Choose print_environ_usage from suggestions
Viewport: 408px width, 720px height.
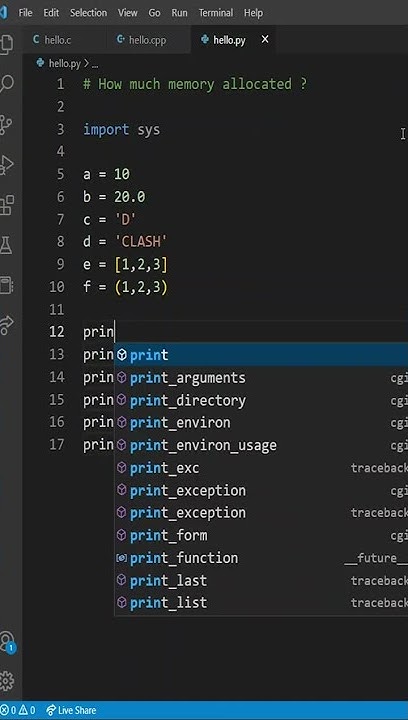[261, 445]
